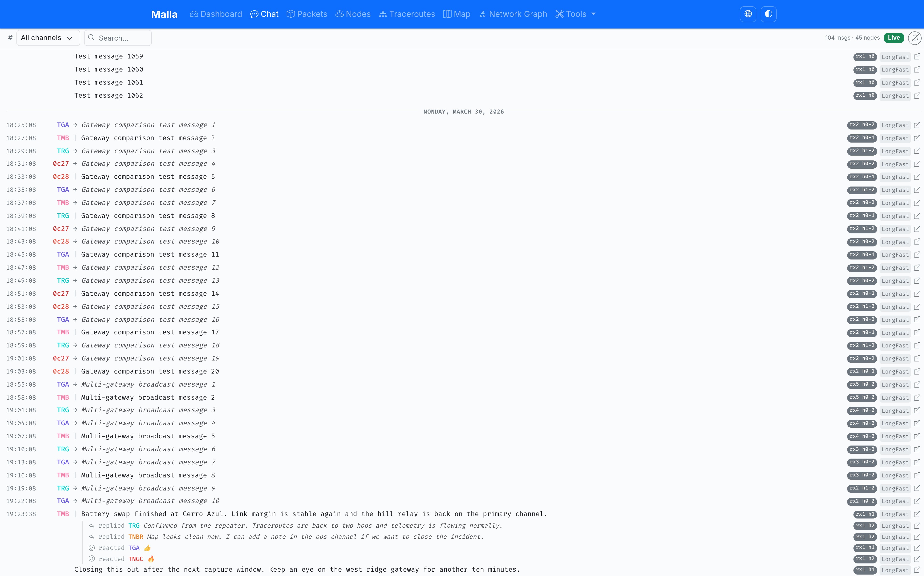924x576 pixels.
Task: Click the MONDAY, MARCH 30, 2026 date divider label
Action: click(463, 112)
